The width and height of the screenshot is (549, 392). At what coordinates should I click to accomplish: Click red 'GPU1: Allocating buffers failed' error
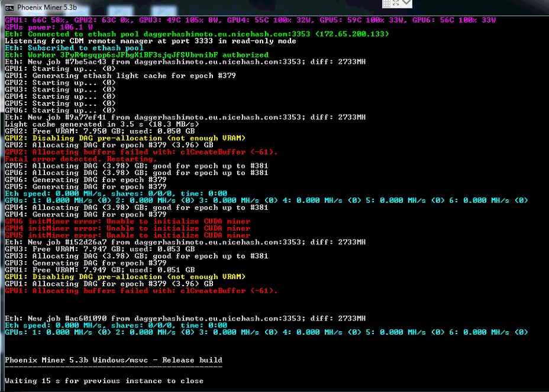141,291
